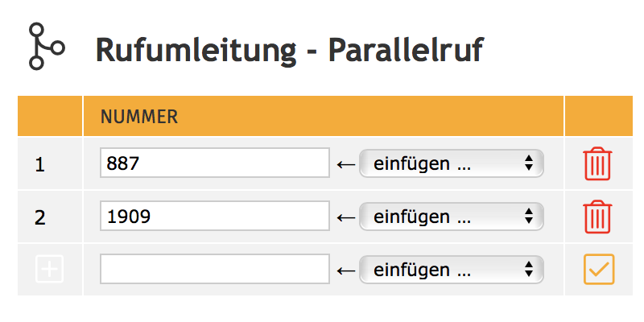The image size is (644, 322).
Task: Focus the number field containing 887
Action: [214, 163]
